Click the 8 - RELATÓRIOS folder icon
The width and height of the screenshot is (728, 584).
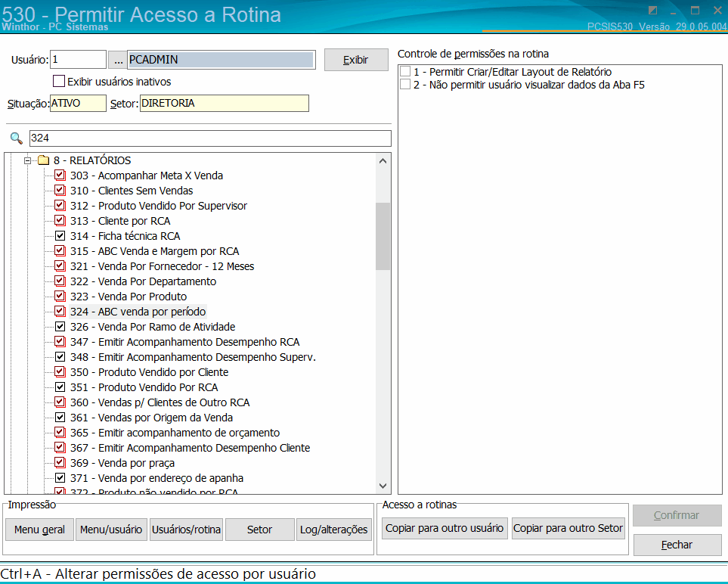click(x=44, y=160)
